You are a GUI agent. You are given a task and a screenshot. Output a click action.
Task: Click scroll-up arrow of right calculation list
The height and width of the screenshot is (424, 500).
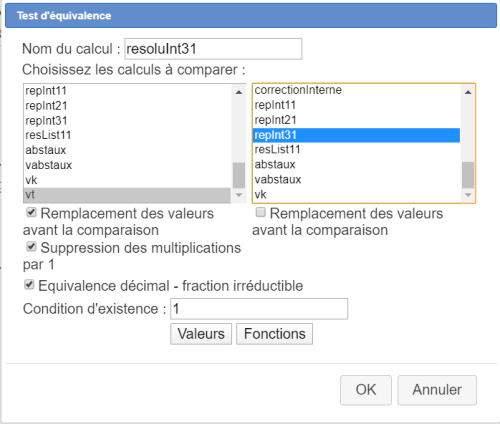click(x=468, y=92)
